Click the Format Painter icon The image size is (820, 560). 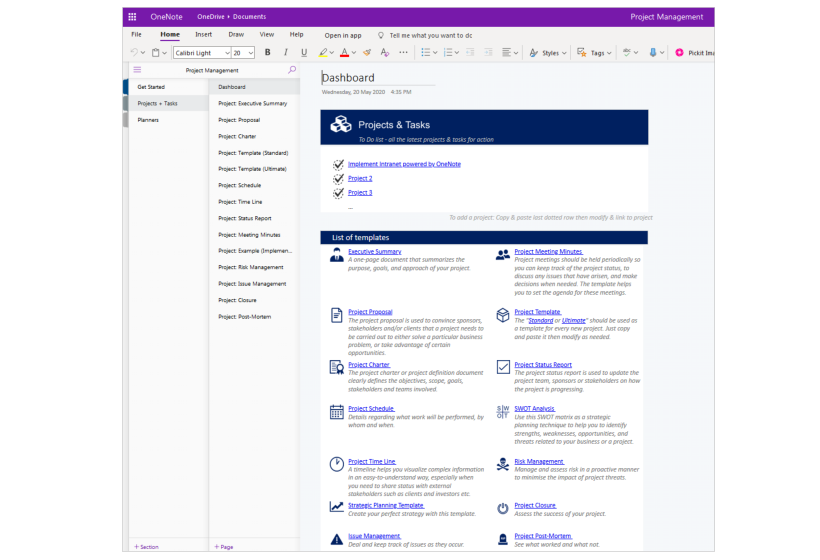[367, 52]
